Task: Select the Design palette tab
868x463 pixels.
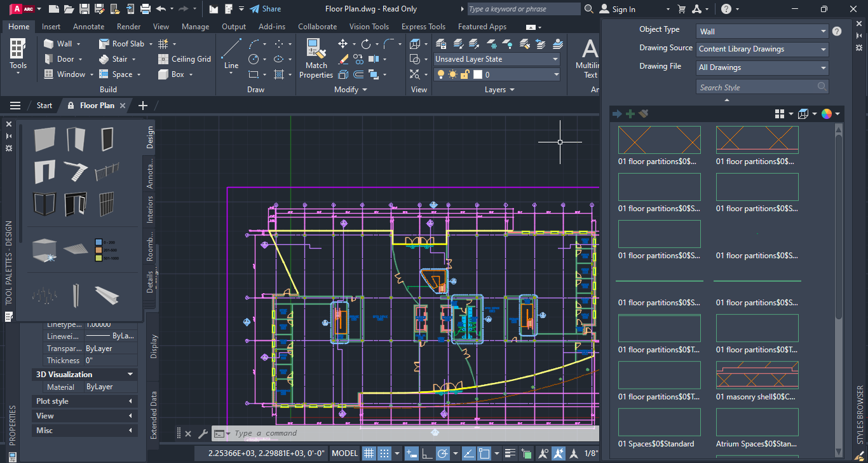Action: (151, 135)
